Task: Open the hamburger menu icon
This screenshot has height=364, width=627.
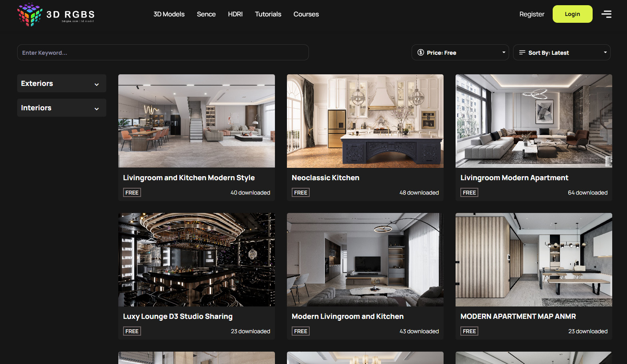Action: [x=606, y=14]
